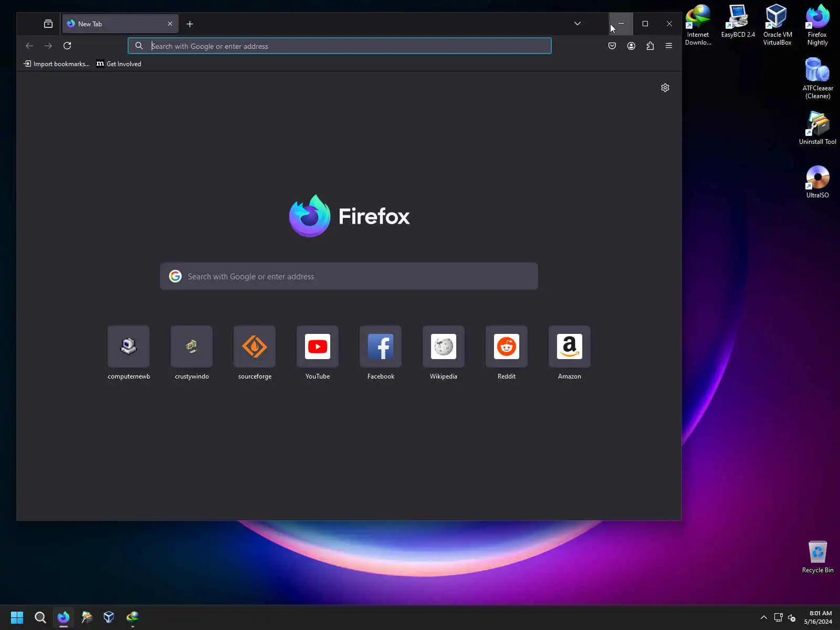Minimize the Firefox window

click(x=621, y=24)
